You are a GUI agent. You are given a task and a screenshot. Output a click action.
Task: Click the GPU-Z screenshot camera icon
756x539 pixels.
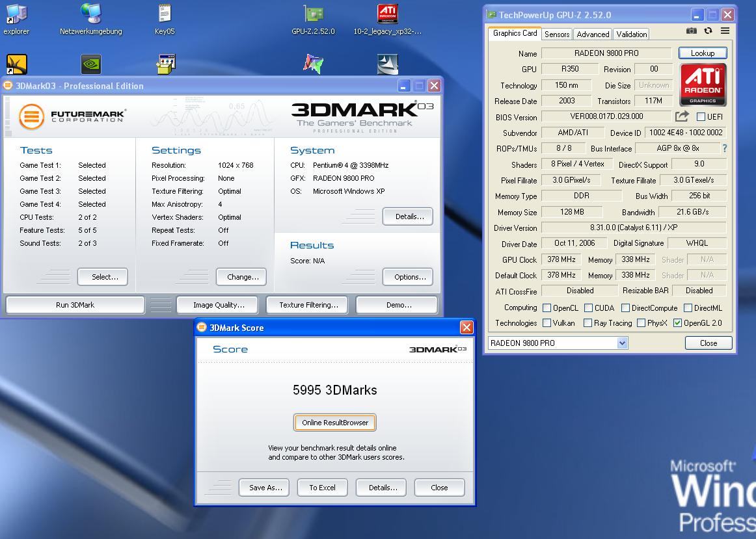tap(692, 31)
